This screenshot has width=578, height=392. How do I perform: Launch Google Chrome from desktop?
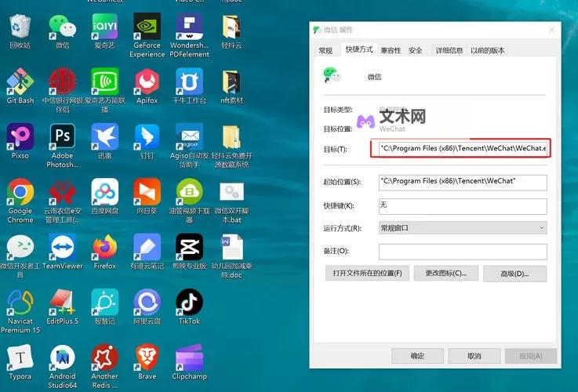pos(20,192)
